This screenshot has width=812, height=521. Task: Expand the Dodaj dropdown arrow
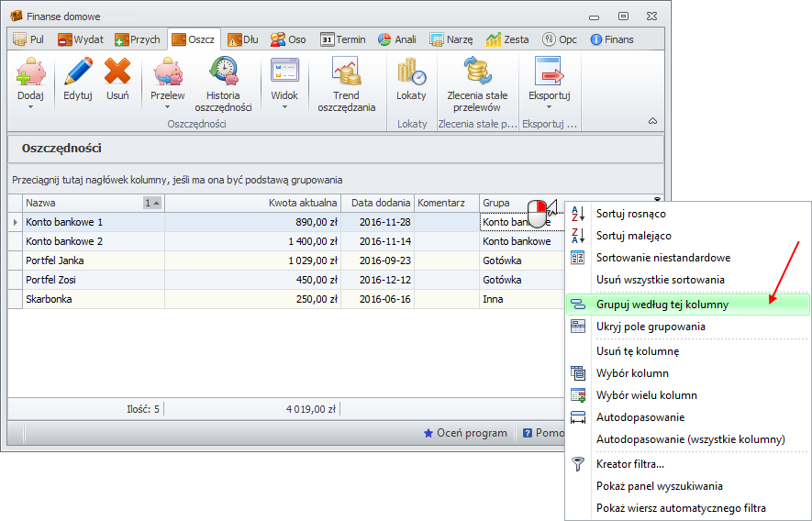click(x=30, y=106)
